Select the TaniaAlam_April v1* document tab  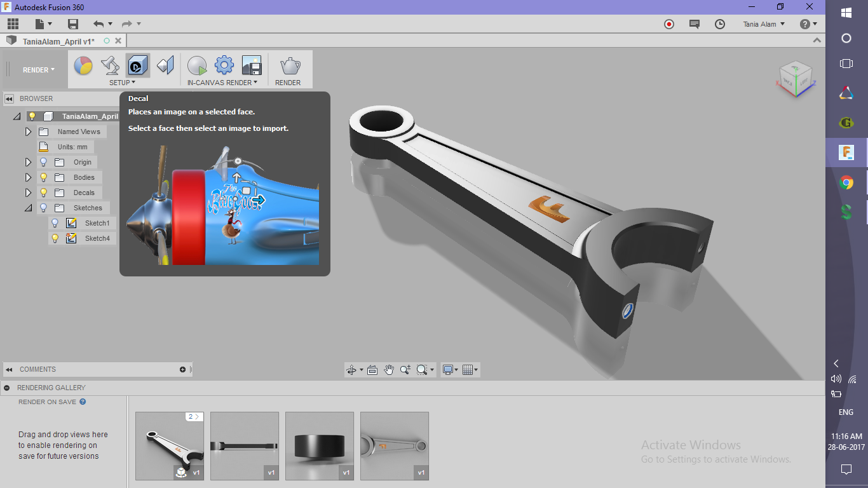pos(58,41)
